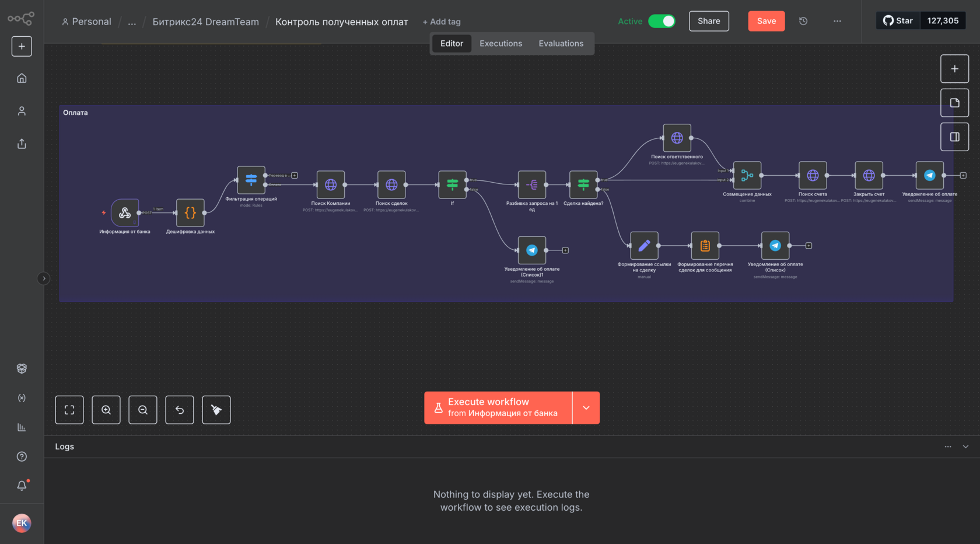Select the Уведомление об оплате (Список) Telegram node

point(775,246)
